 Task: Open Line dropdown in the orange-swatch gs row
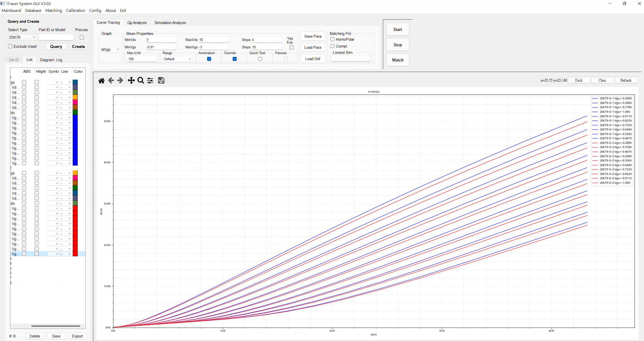click(x=66, y=173)
